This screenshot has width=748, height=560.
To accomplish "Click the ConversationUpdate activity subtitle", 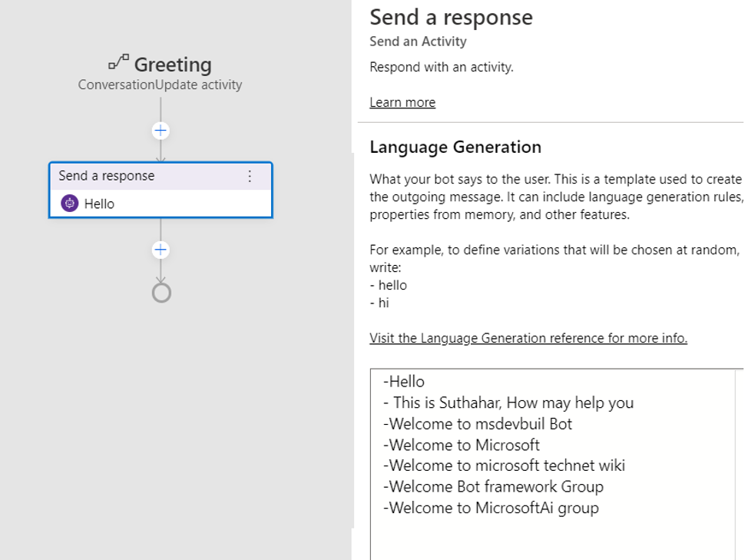I will click(160, 85).
